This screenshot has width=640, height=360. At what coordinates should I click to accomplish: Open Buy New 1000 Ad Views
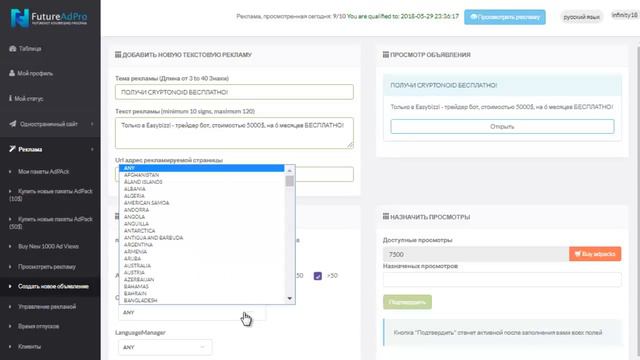pyautogui.click(x=48, y=246)
